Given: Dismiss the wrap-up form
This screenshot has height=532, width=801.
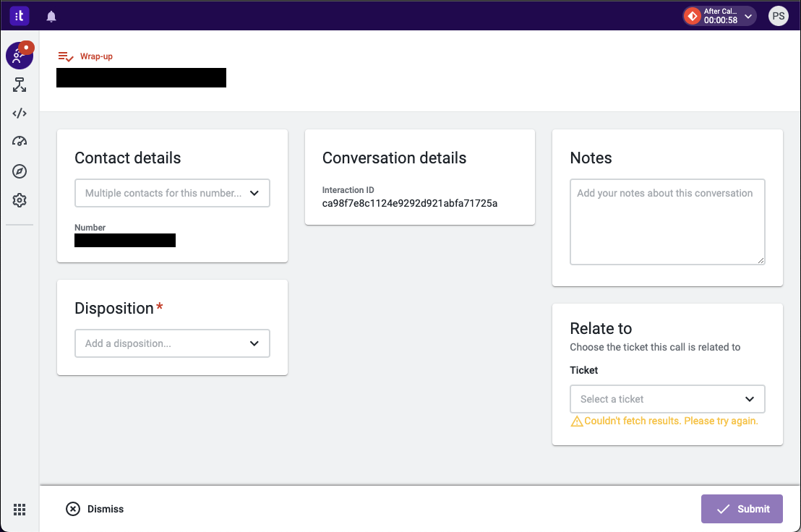Looking at the screenshot, I should pos(95,509).
